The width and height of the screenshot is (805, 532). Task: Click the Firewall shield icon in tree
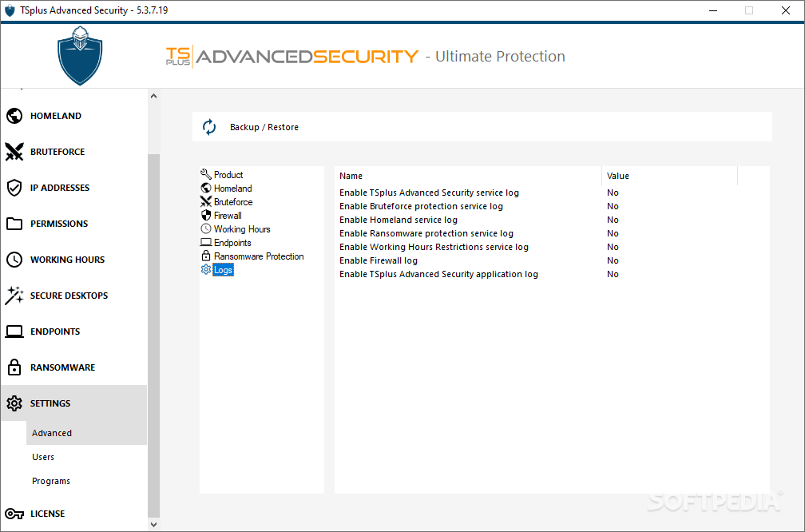click(206, 215)
